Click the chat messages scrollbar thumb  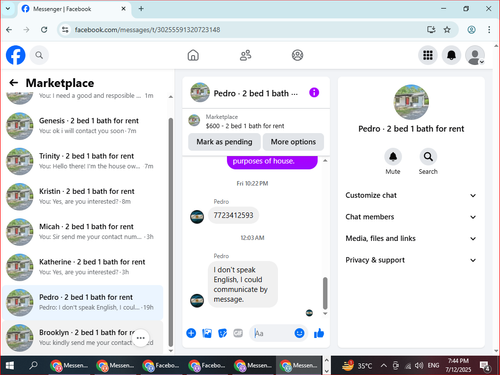(325, 293)
